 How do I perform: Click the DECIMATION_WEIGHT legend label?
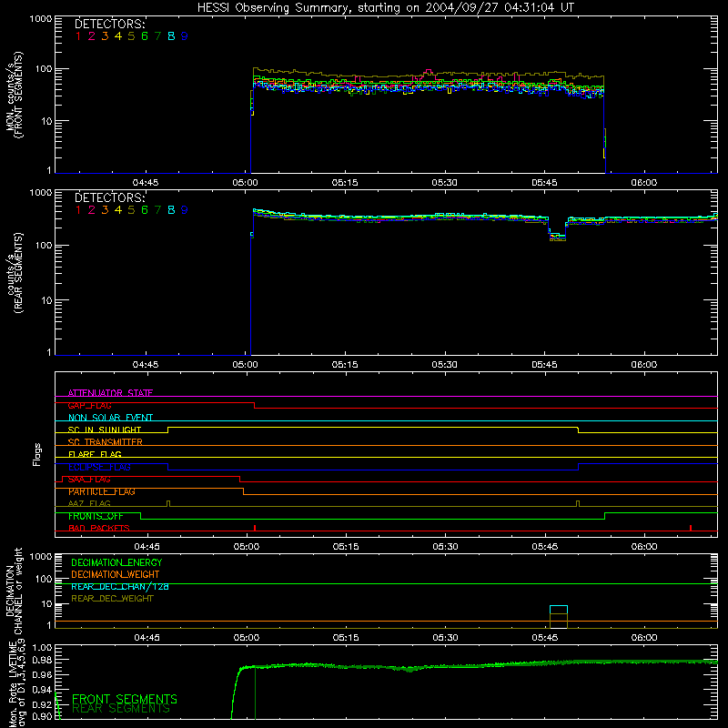(x=116, y=575)
